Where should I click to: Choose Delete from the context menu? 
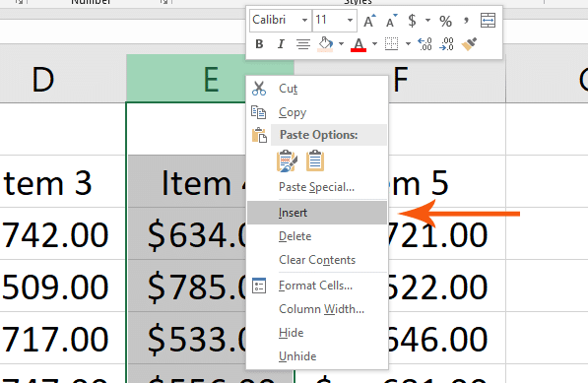point(317,236)
